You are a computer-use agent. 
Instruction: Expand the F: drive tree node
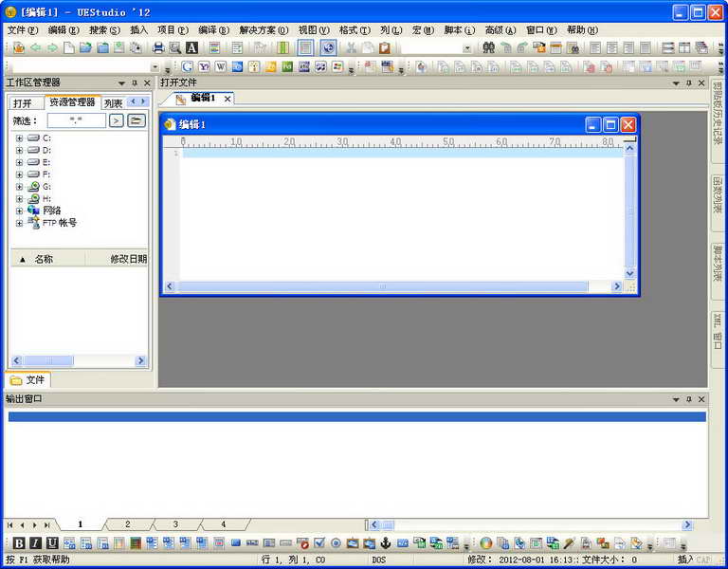pyautogui.click(x=19, y=174)
